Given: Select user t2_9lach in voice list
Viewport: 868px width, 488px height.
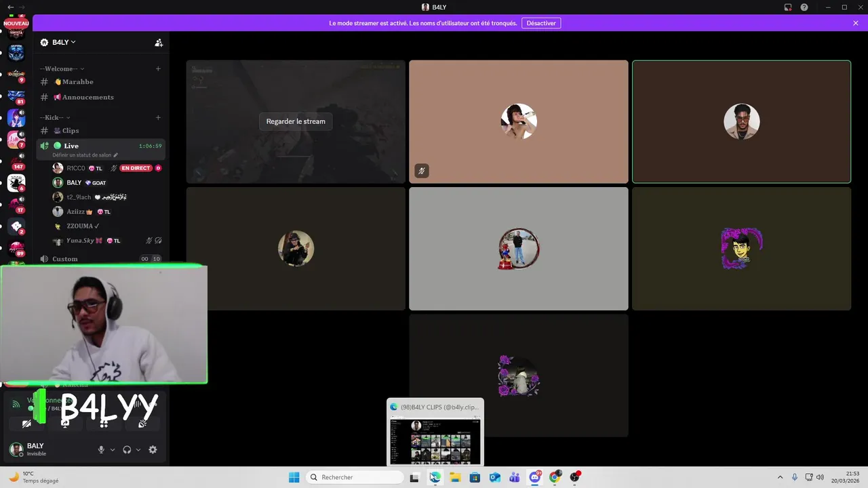Looking at the screenshot, I should tap(107, 197).
